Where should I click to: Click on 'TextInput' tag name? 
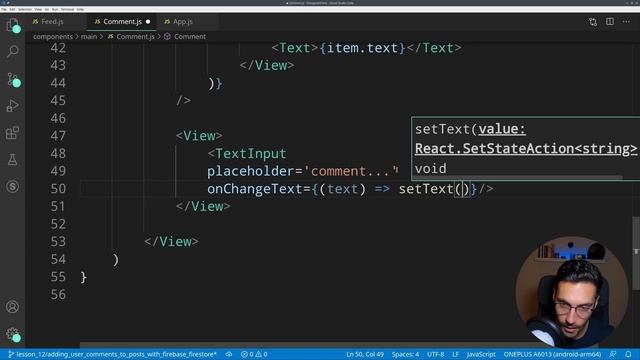click(x=251, y=154)
